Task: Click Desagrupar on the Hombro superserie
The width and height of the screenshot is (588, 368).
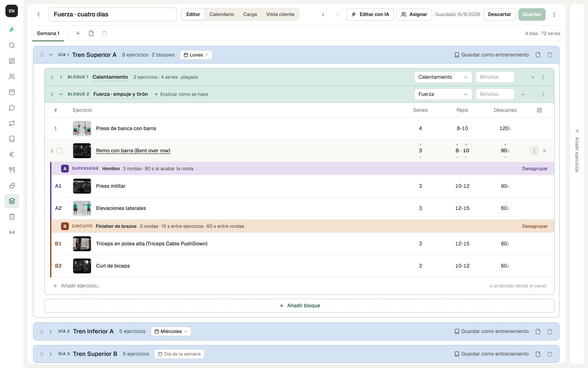Action: [535, 169]
